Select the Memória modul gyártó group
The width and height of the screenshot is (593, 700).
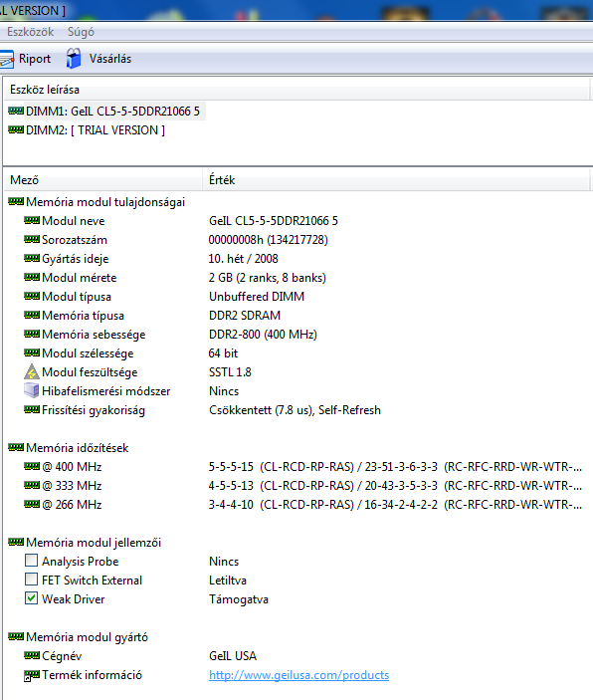[x=87, y=637]
